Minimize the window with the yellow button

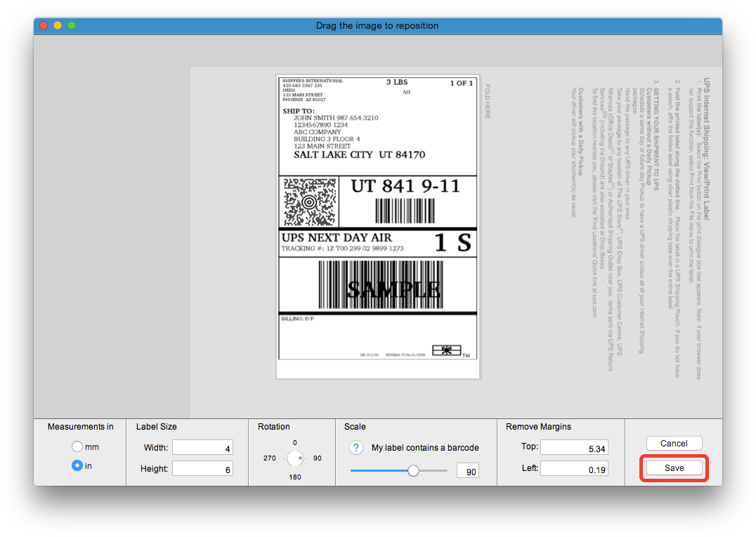[58, 25]
